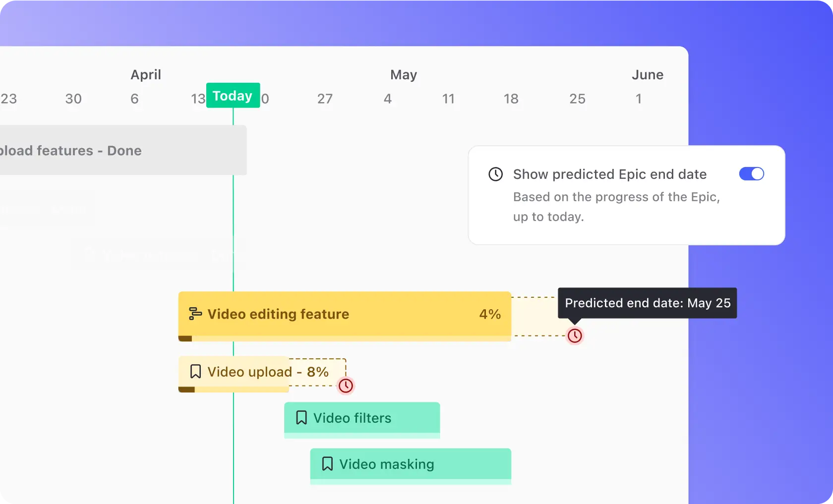Select the May column header
This screenshot has width=833, height=504.
403,75
